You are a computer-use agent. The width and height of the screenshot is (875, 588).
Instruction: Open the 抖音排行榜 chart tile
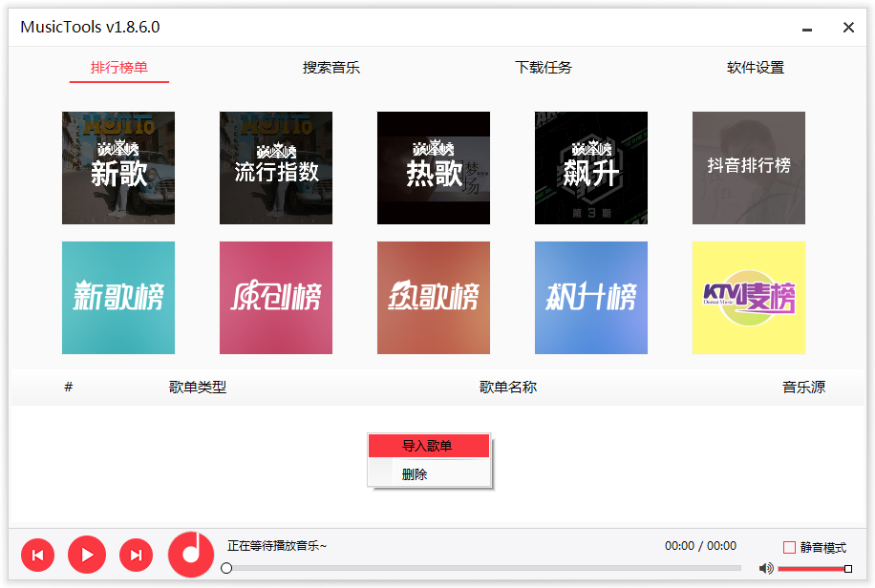(749, 168)
